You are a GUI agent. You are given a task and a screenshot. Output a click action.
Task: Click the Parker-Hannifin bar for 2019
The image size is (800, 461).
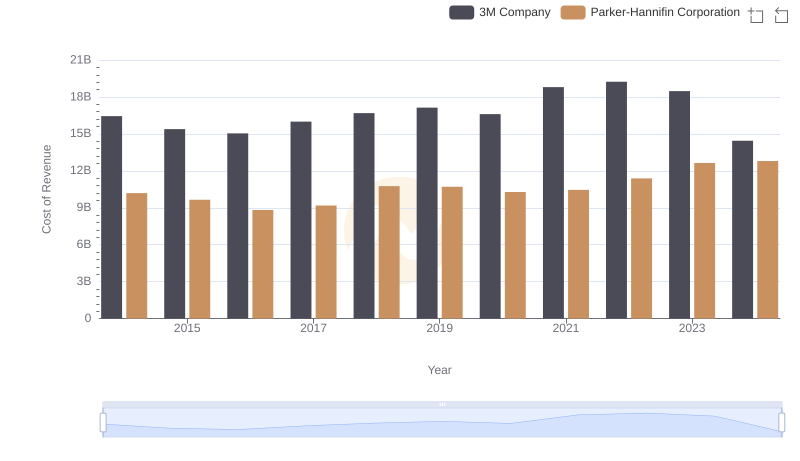[x=452, y=253]
